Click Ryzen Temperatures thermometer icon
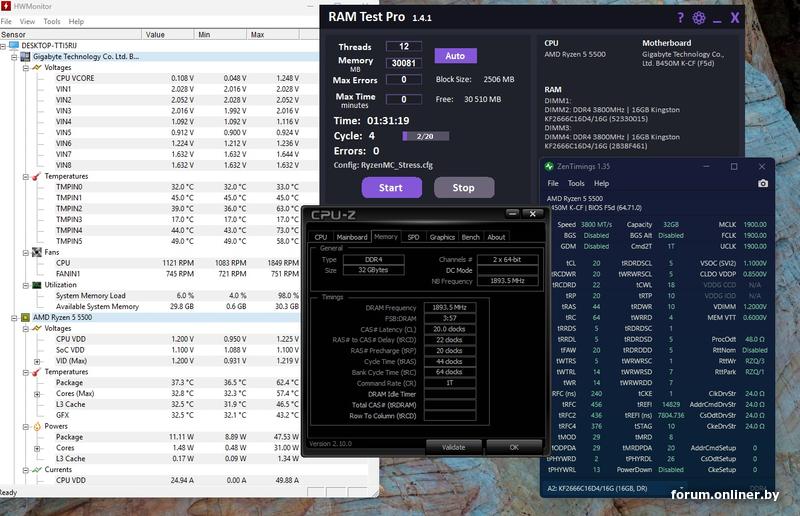 point(37,372)
